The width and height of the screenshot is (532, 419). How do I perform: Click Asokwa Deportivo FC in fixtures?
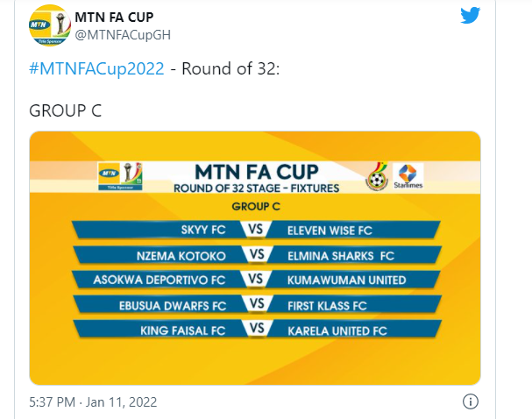click(160, 280)
